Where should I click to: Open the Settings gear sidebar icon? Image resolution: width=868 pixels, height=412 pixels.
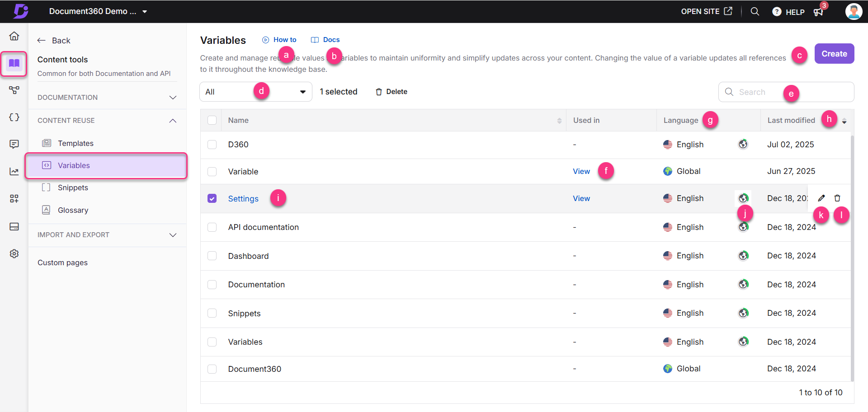[x=14, y=254]
